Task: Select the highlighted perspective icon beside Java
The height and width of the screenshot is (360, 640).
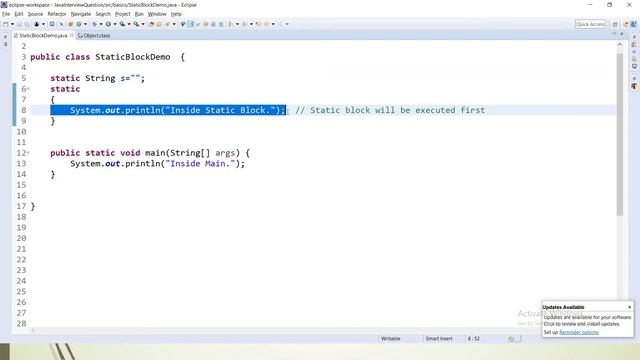Action: 633,24
